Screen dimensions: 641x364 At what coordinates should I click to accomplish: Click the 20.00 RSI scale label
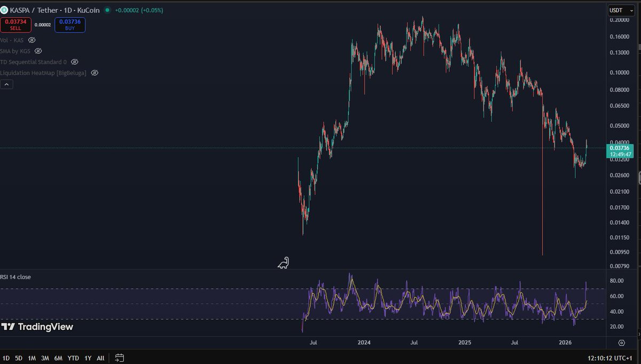pyautogui.click(x=617, y=327)
